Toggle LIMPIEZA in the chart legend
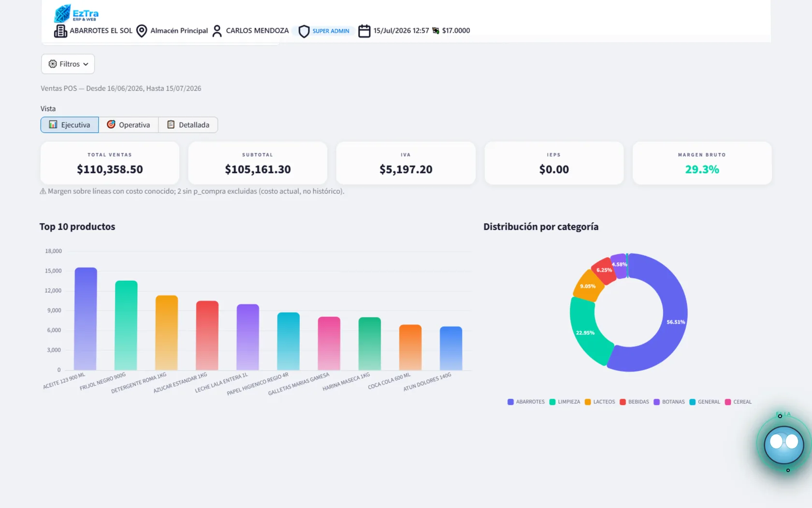The height and width of the screenshot is (508, 812). [565, 402]
